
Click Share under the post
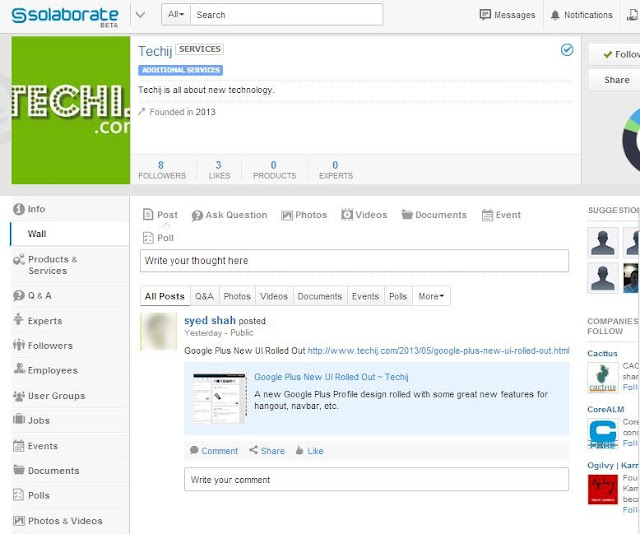pyautogui.click(x=267, y=451)
